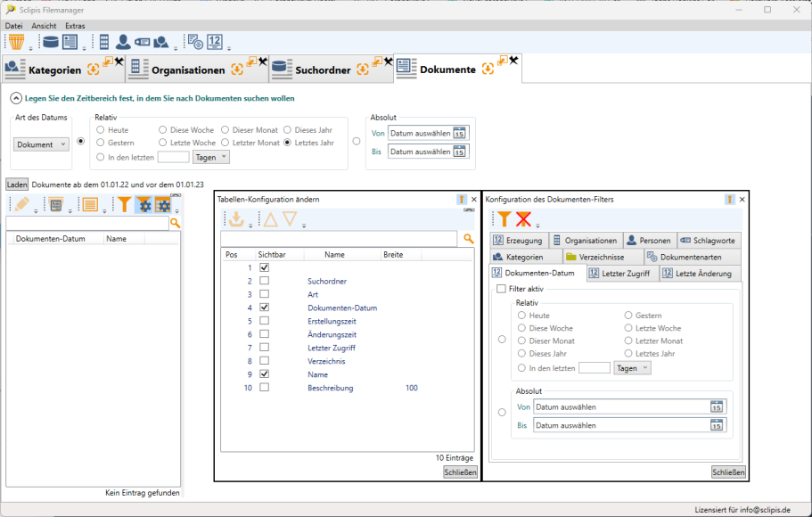Click the orange list view icon above document list

pyautogui.click(x=90, y=205)
